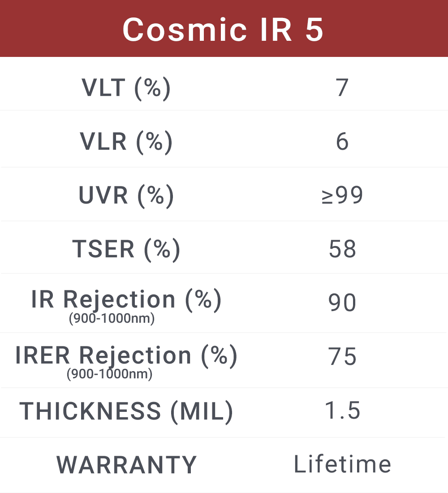Click the IR Rejection value 90

[x=342, y=303]
